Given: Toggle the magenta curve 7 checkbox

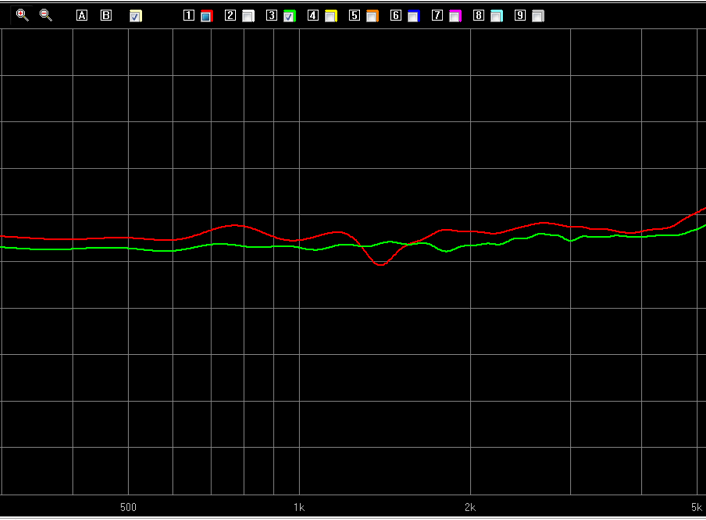Looking at the screenshot, I should click(455, 16).
